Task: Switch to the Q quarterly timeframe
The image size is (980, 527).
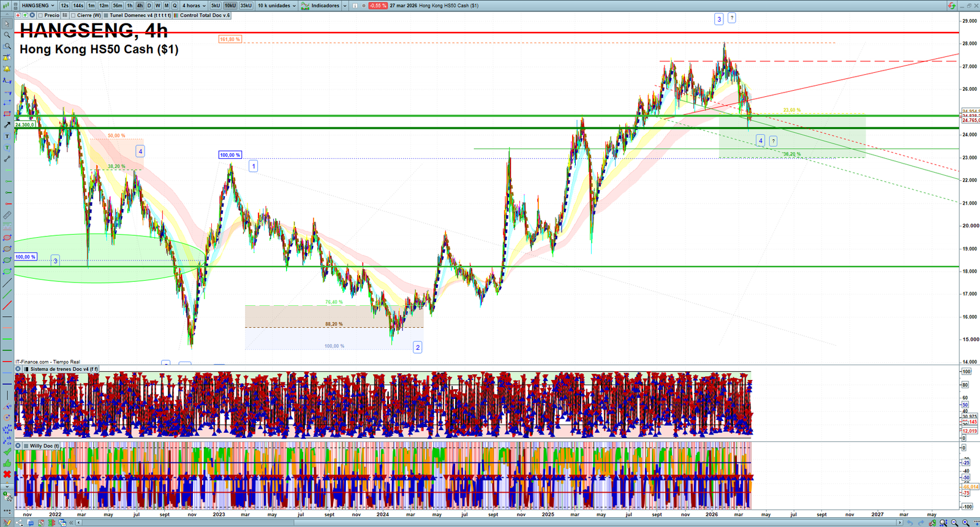Action: coord(175,6)
